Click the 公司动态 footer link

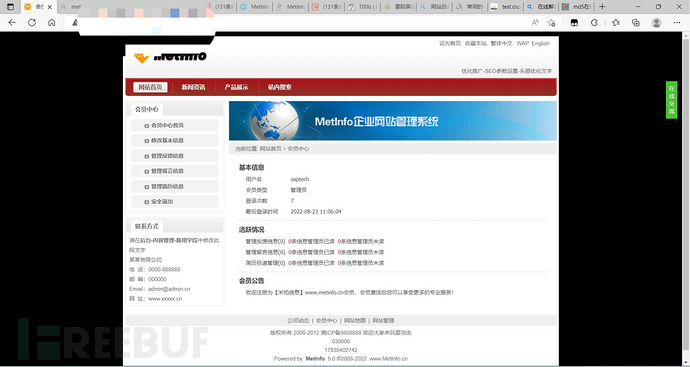[298, 320]
